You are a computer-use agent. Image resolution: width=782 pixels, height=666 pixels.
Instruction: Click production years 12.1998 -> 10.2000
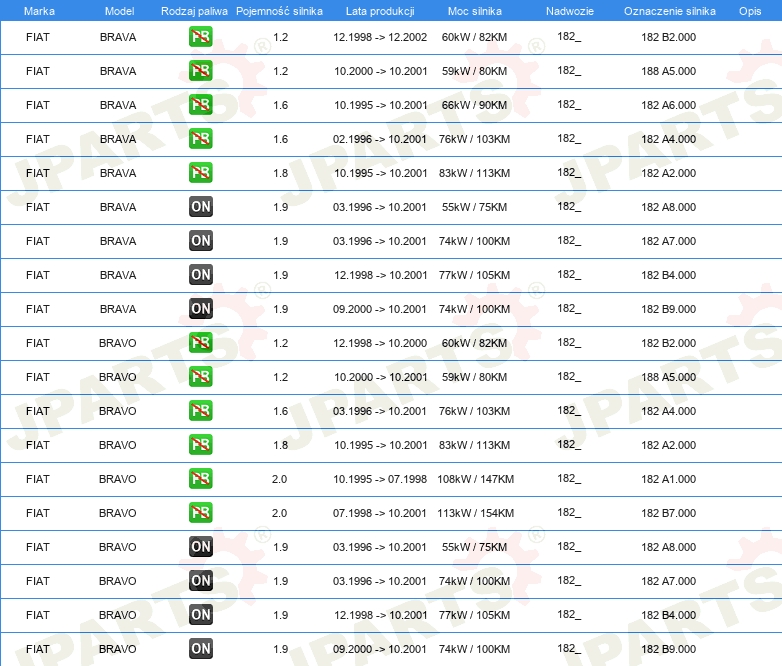tap(380, 343)
